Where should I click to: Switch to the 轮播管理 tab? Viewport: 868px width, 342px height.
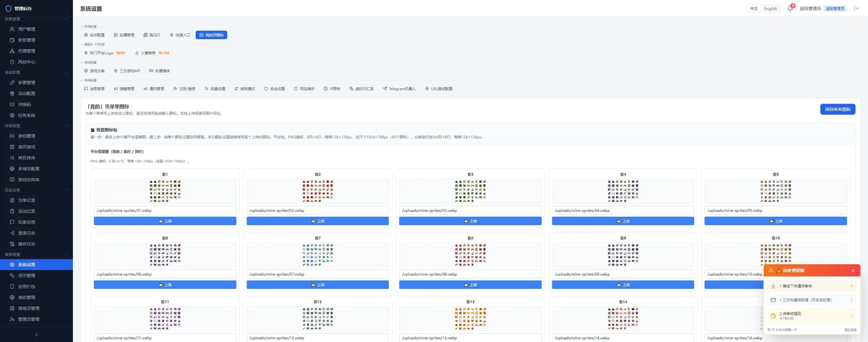(x=124, y=35)
